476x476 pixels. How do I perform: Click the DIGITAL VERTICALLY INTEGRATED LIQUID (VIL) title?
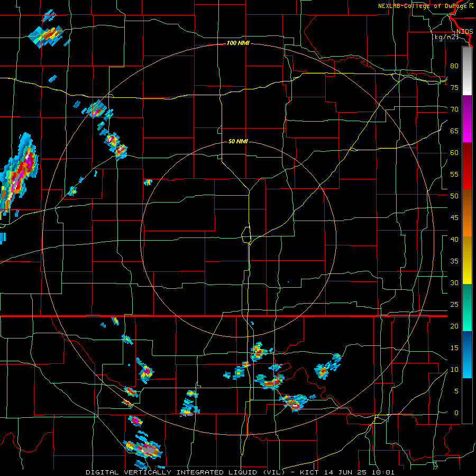tap(185, 472)
